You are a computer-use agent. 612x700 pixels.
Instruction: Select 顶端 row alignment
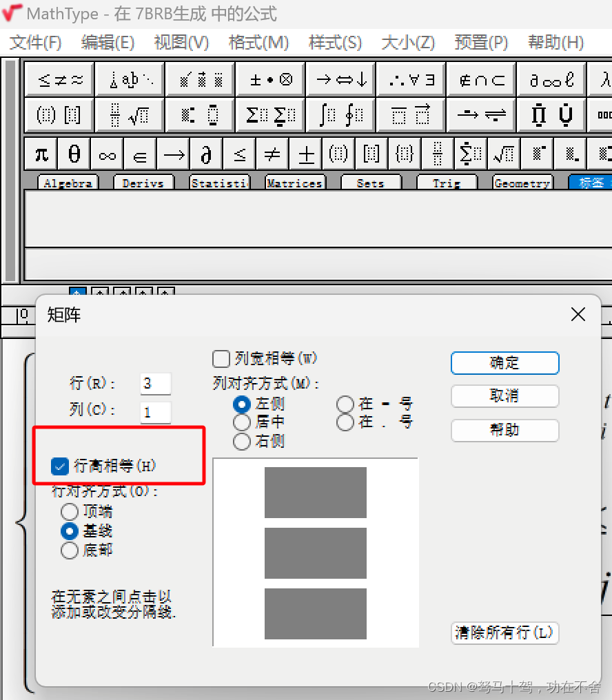tap(69, 511)
